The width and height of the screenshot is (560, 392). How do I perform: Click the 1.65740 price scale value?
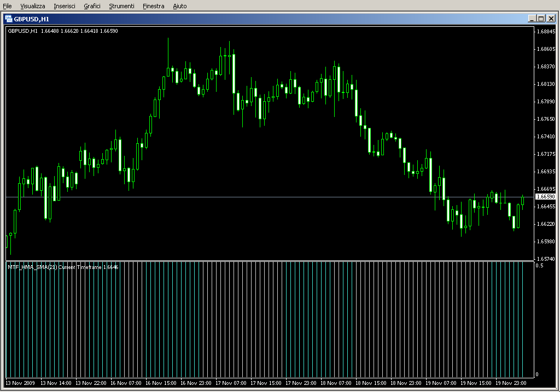tap(546, 259)
